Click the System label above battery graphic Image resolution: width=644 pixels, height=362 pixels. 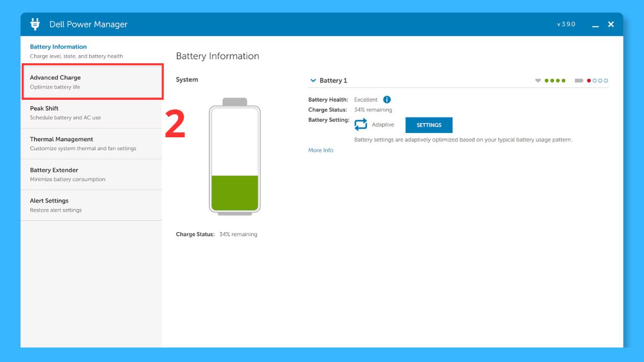pyautogui.click(x=187, y=79)
